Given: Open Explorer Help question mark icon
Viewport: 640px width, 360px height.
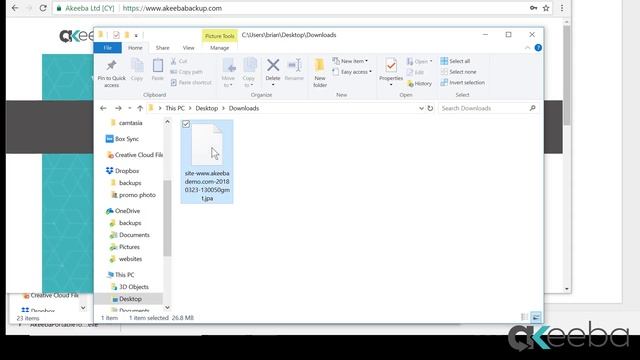Looking at the screenshot, I should [538, 48].
